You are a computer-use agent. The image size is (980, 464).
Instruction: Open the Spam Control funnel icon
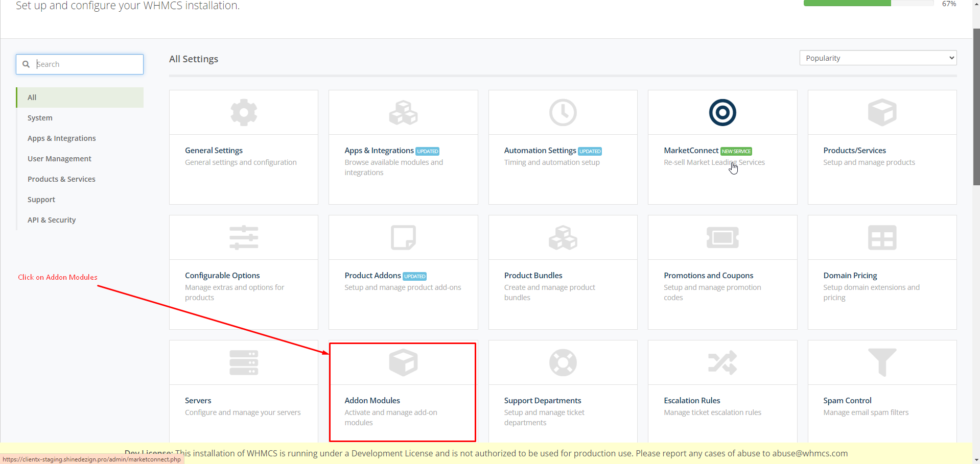click(x=882, y=362)
